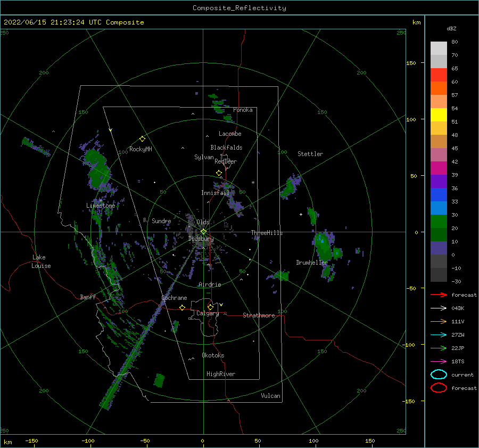The width and height of the screenshot is (479, 448).
Task: Click the 57 value in dBZ legend
Action: tap(455, 95)
